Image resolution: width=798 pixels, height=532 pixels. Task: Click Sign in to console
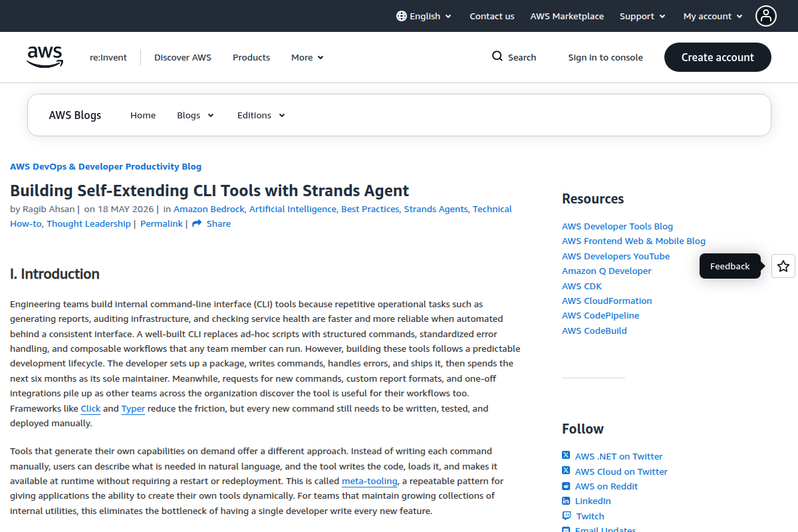(605, 57)
